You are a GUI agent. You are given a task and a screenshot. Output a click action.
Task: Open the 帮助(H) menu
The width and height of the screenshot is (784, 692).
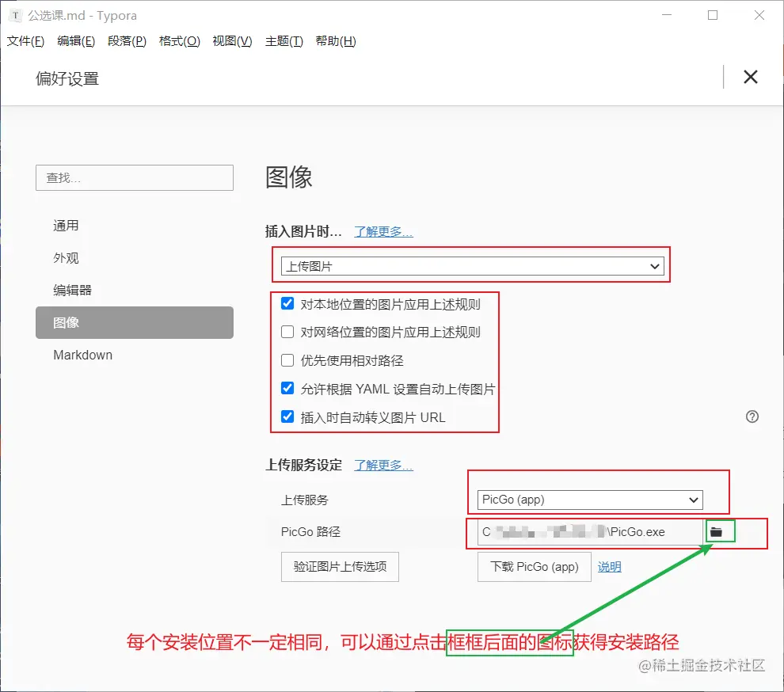point(336,41)
